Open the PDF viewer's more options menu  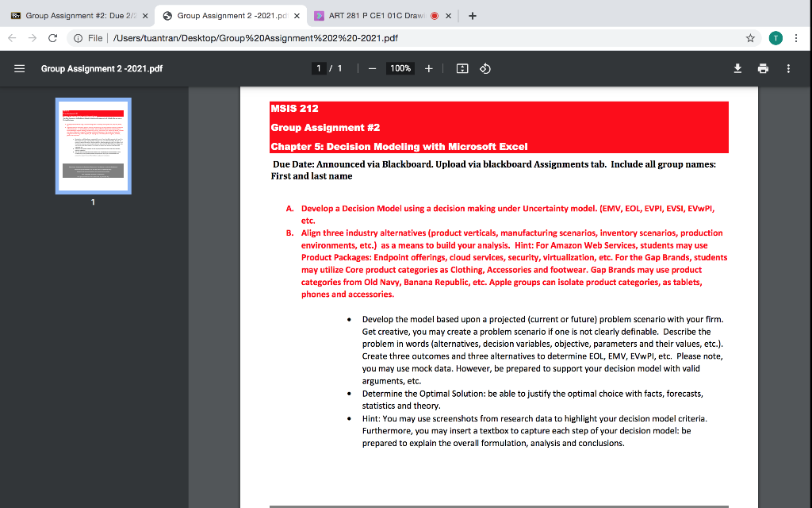(x=788, y=69)
